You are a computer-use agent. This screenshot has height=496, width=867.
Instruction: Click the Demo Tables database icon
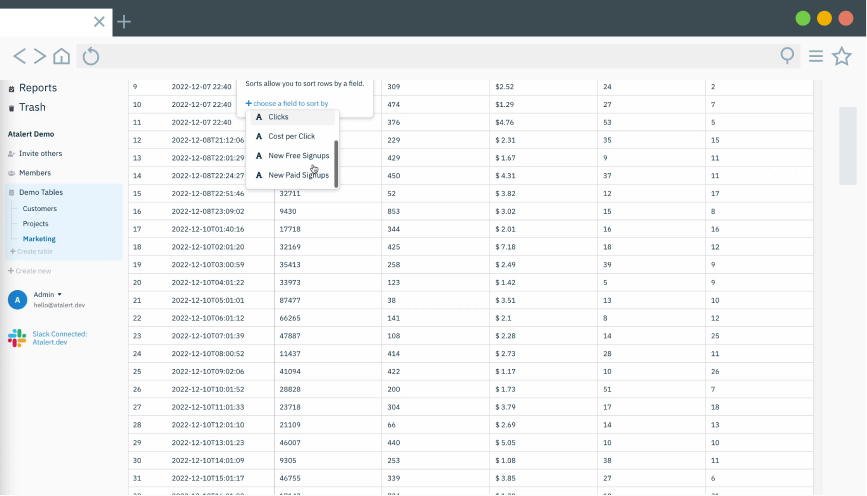pyautogui.click(x=11, y=192)
